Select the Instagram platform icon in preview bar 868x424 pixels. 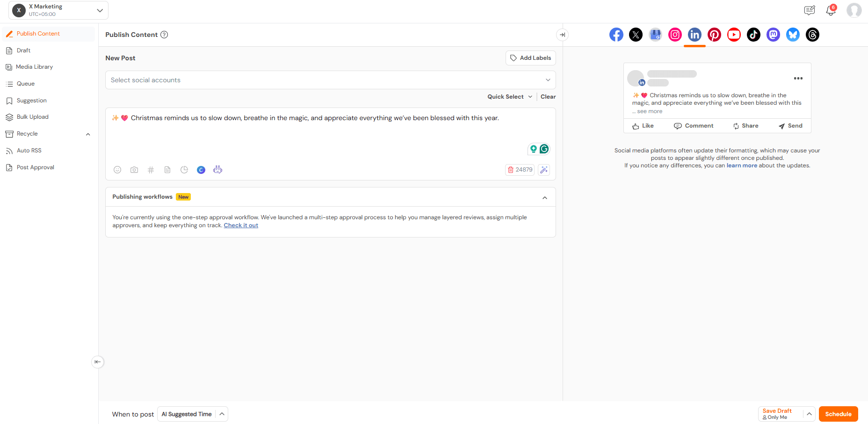[675, 34]
